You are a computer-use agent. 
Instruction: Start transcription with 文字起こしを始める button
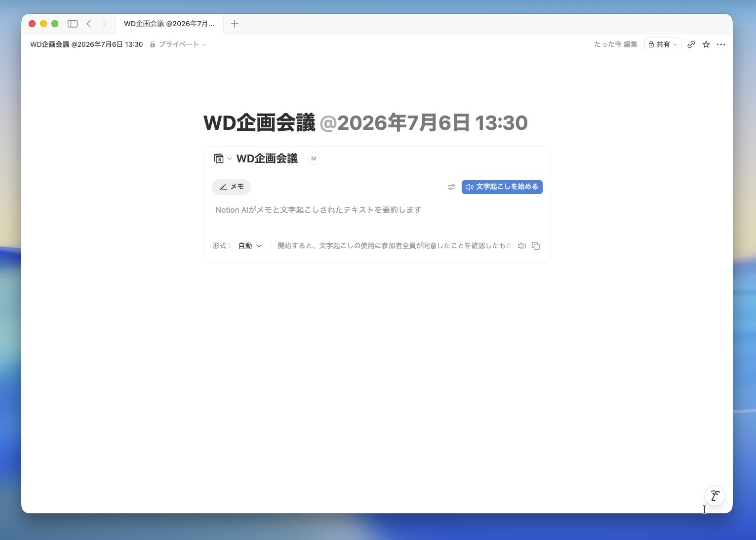[502, 187]
